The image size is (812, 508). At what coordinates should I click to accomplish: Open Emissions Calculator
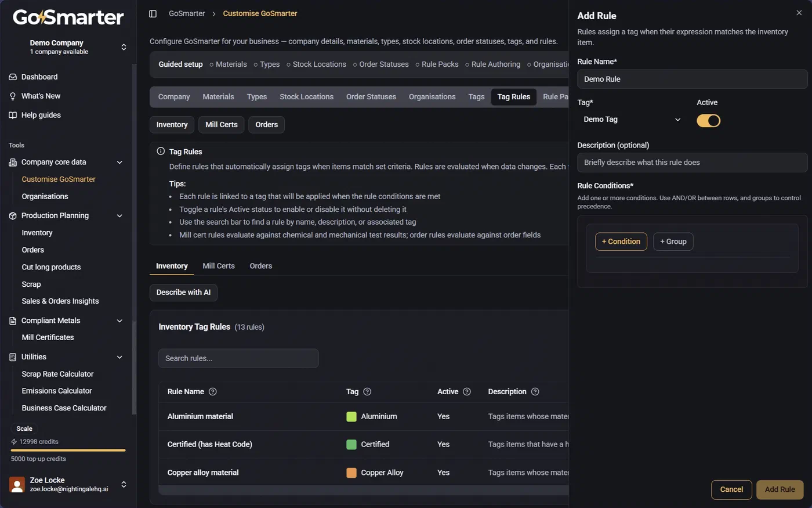(x=57, y=391)
